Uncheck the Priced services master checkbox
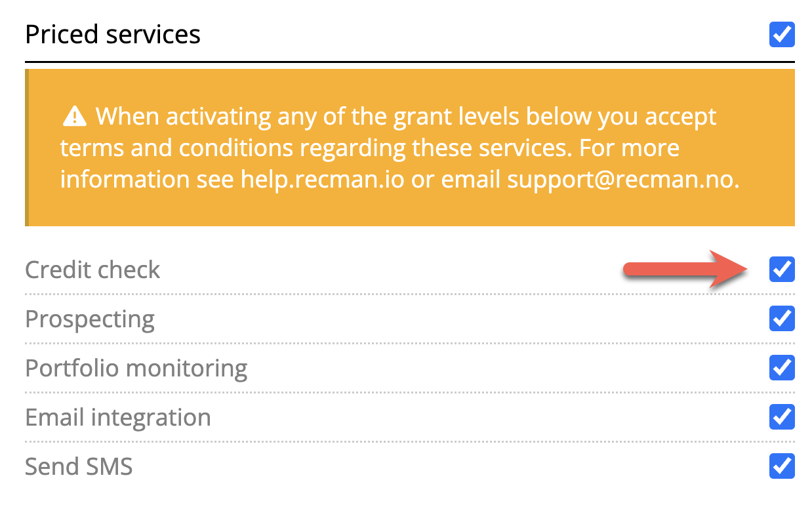Image resolution: width=812 pixels, height=505 pixels. coord(781,34)
